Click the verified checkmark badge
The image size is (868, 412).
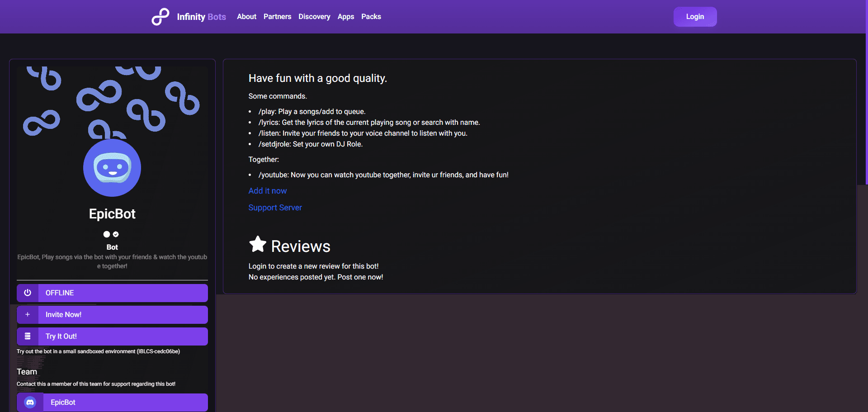click(116, 234)
